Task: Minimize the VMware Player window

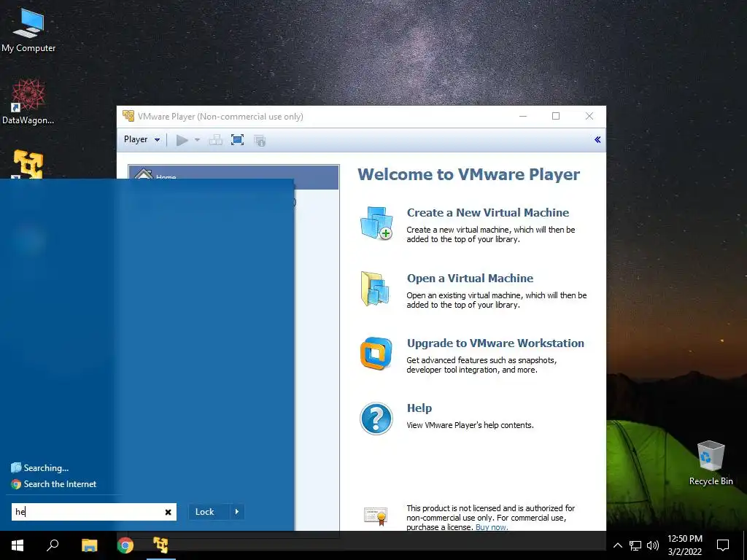Action: point(523,116)
